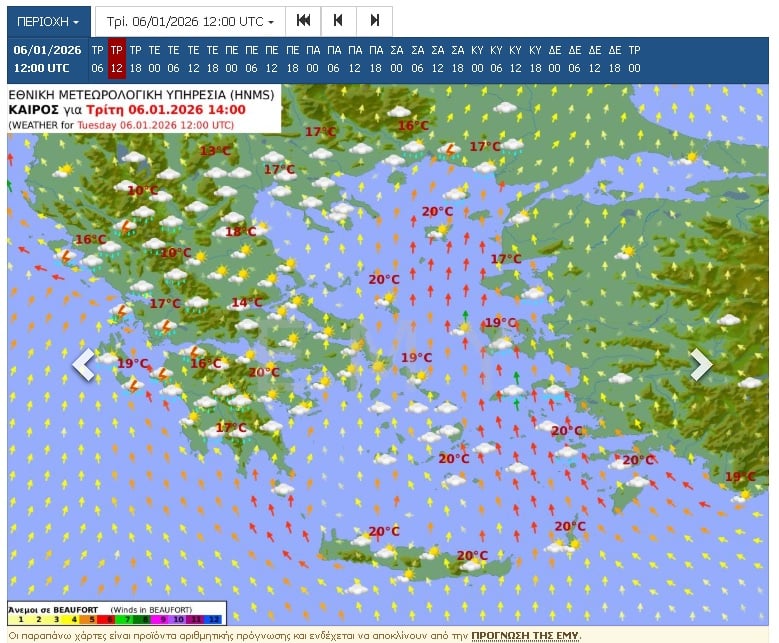
Task: Step back to the previous forecast time
Action: click(x=338, y=21)
